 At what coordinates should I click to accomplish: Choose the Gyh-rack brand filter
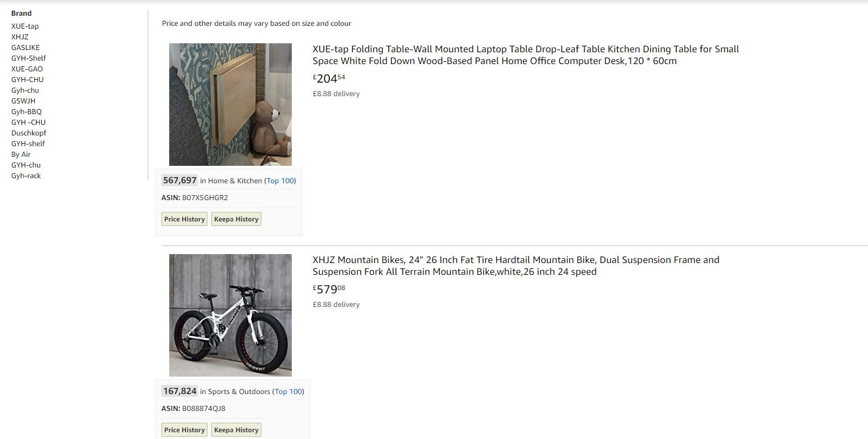point(26,175)
